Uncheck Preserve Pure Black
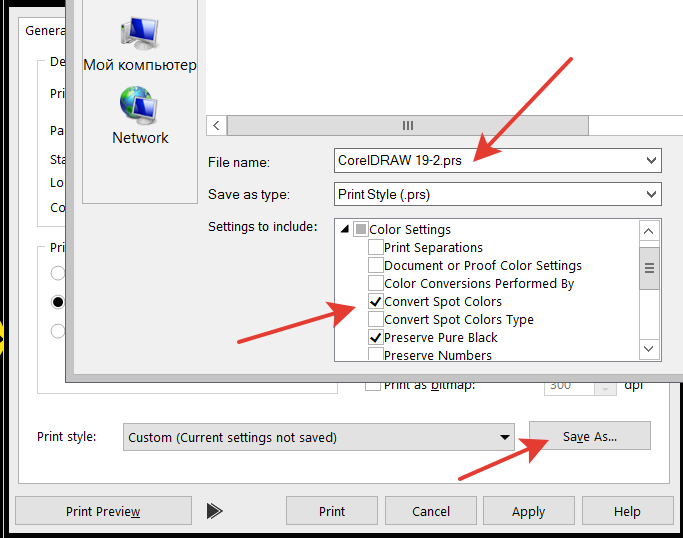The width and height of the screenshot is (683, 538). click(375, 337)
